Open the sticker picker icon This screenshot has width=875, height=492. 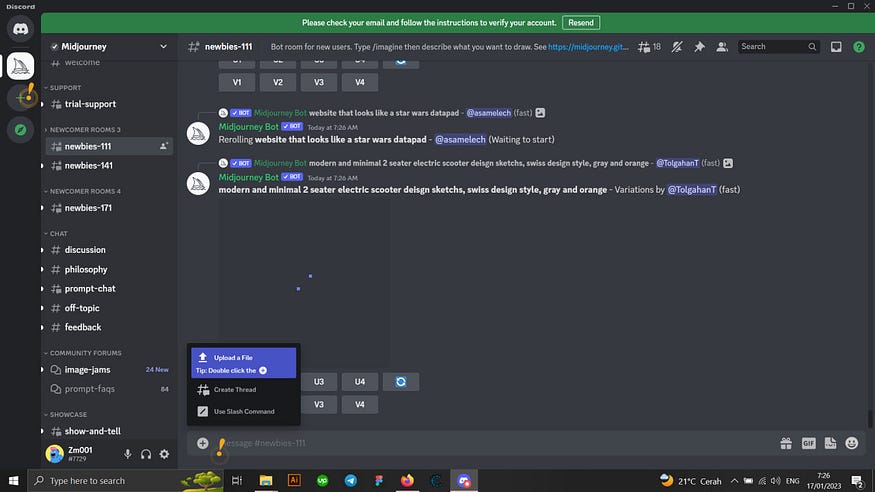(x=830, y=443)
